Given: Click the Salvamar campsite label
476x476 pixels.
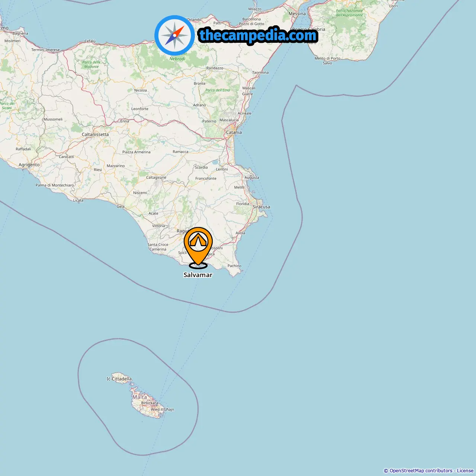Looking at the screenshot, I should click(x=198, y=275).
